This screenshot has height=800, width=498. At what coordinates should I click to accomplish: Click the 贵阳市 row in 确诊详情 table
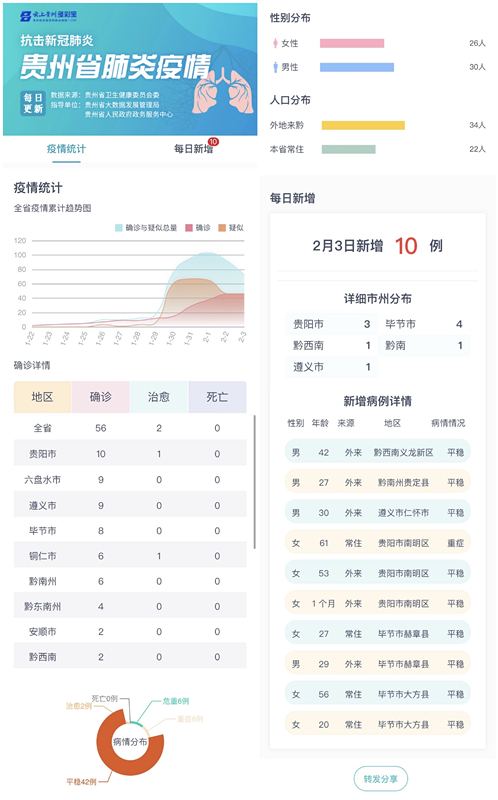click(x=130, y=454)
